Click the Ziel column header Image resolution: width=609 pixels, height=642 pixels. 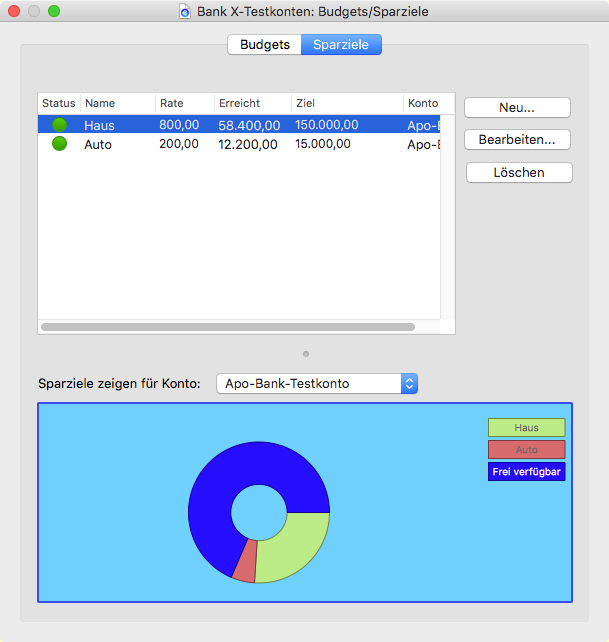(x=346, y=104)
